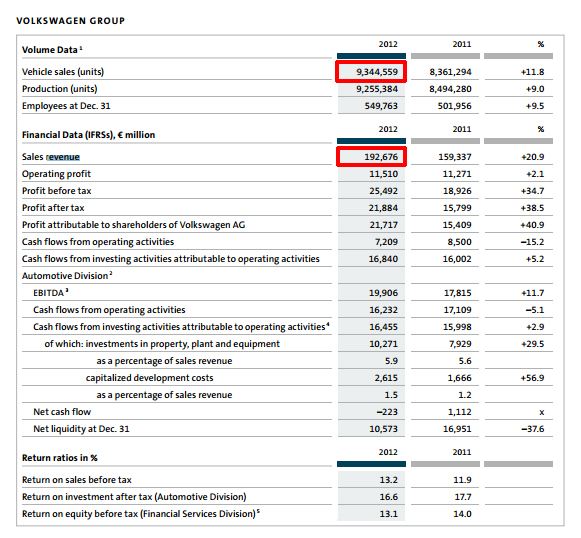Click the highlighted 2012 vehicle sales value 9,344,559
The height and width of the screenshot is (538, 581).
(371, 72)
